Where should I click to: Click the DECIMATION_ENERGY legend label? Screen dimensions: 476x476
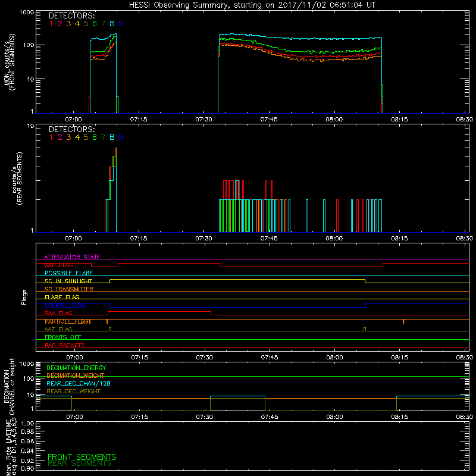click(x=76, y=368)
